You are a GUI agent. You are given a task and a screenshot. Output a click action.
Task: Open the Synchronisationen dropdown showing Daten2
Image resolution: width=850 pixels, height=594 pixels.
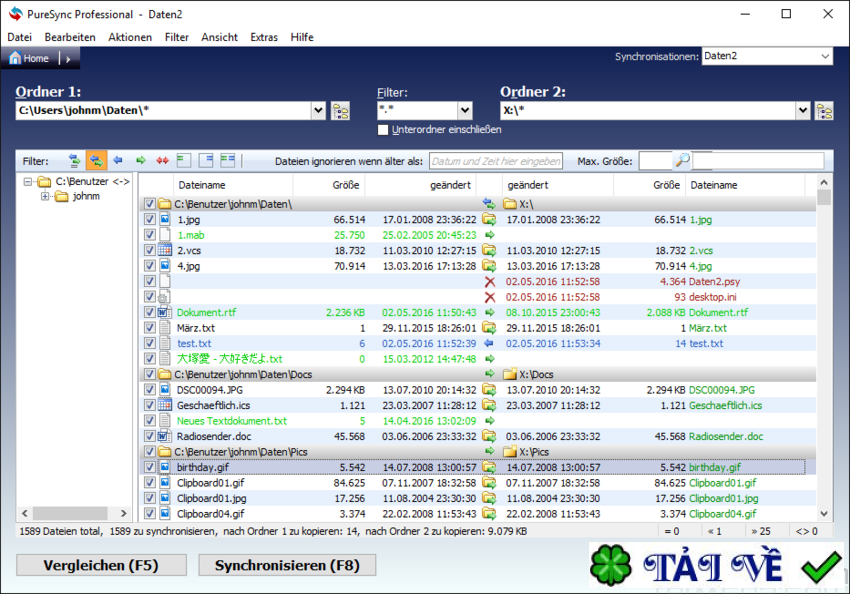point(766,56)
